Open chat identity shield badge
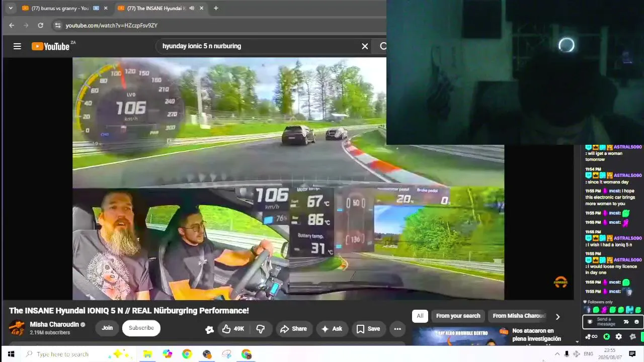The height and width of the screenshot is (362, 644). pyautogui.click(x=590, y=322)
